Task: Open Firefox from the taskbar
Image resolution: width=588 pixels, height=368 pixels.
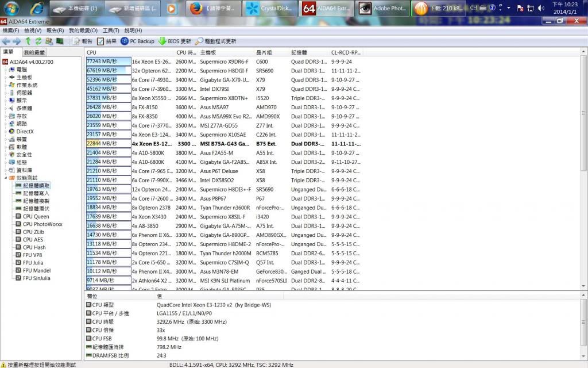Action: [x=214, y=8]
